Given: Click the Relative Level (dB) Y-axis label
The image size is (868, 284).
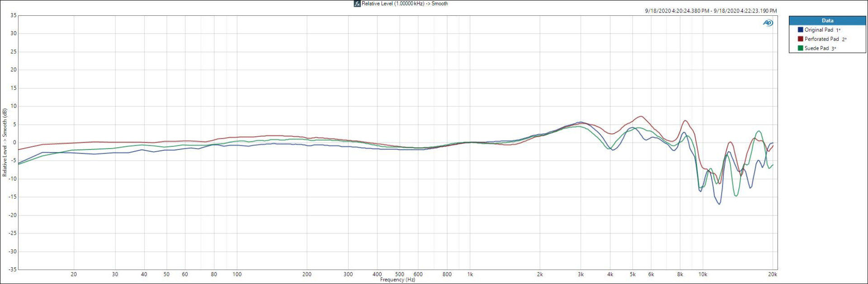Looking at the screenshot, I should [5, 142].
